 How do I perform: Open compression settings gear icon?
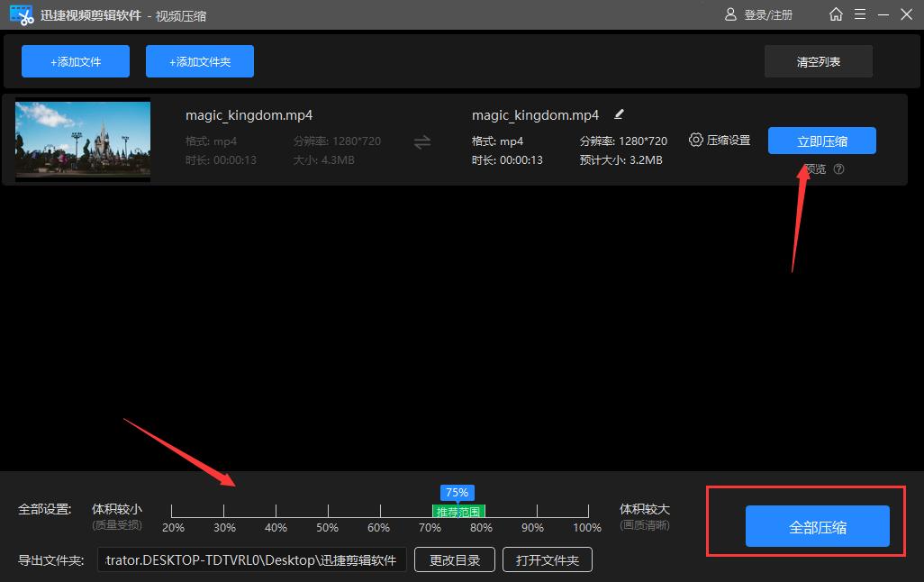[696, 140]
